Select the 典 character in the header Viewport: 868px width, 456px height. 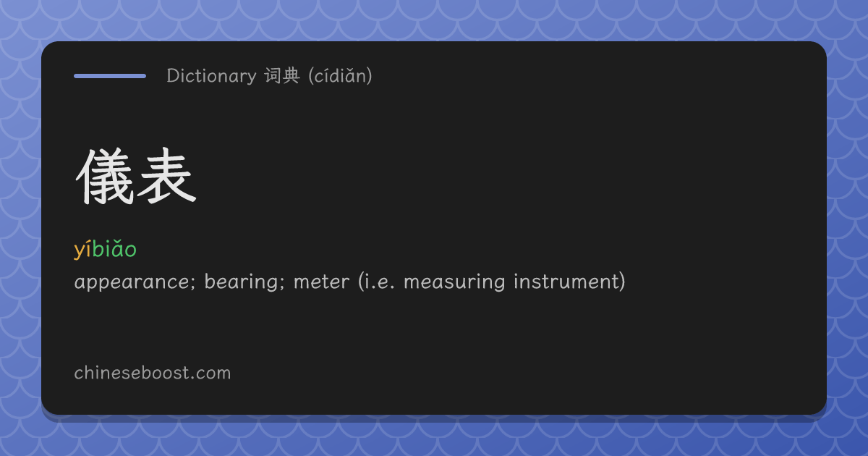click(292, 75)
